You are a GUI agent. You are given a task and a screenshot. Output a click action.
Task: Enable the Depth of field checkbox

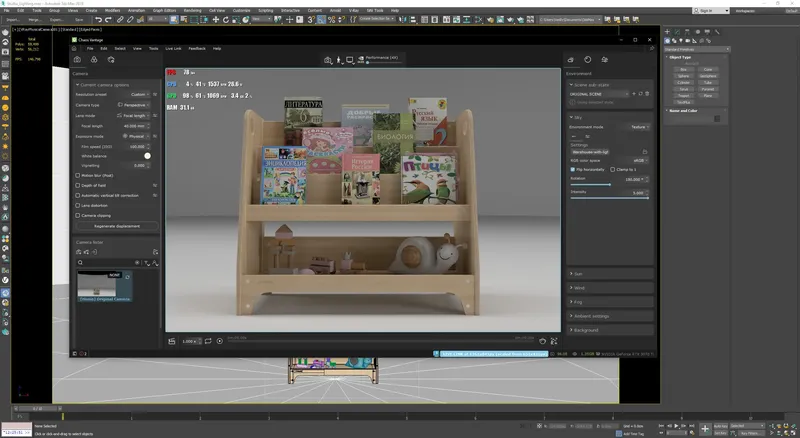79,183
